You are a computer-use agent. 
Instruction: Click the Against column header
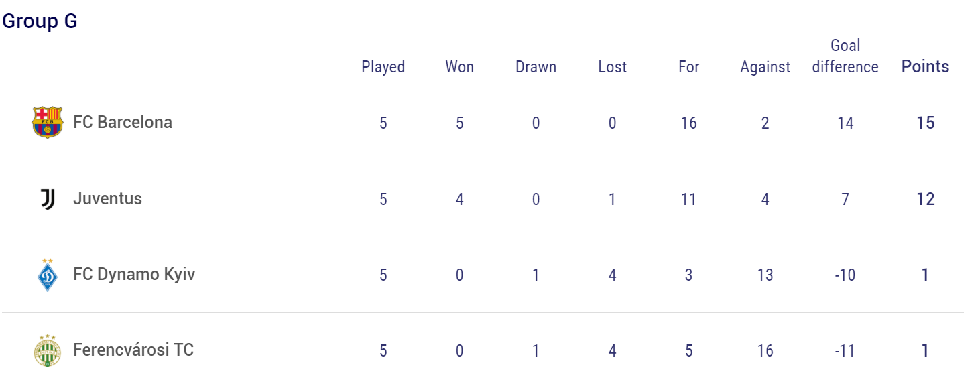click(x=765, y=67)
